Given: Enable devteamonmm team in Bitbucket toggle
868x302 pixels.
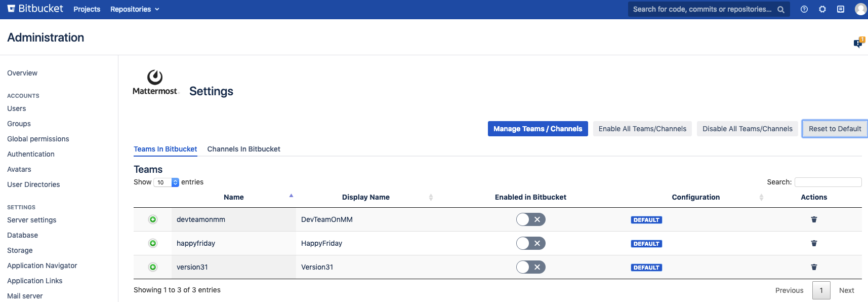Looking at the screenshot, I should tap(530, 219).
